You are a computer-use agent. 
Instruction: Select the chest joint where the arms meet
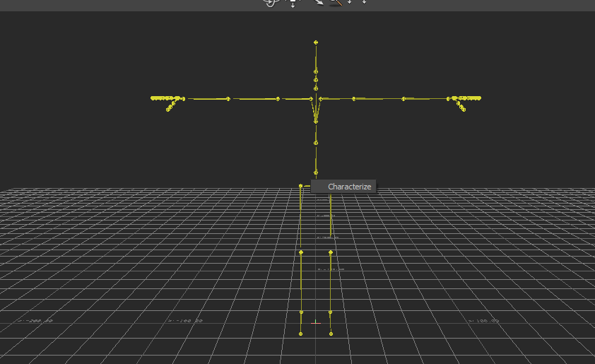(x=316, y=122)
